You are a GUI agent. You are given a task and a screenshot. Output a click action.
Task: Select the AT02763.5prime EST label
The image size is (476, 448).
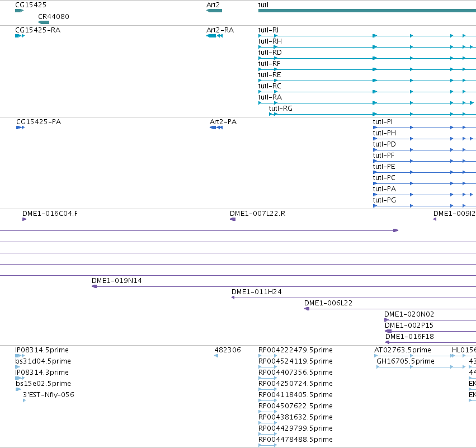pos(403,350)
